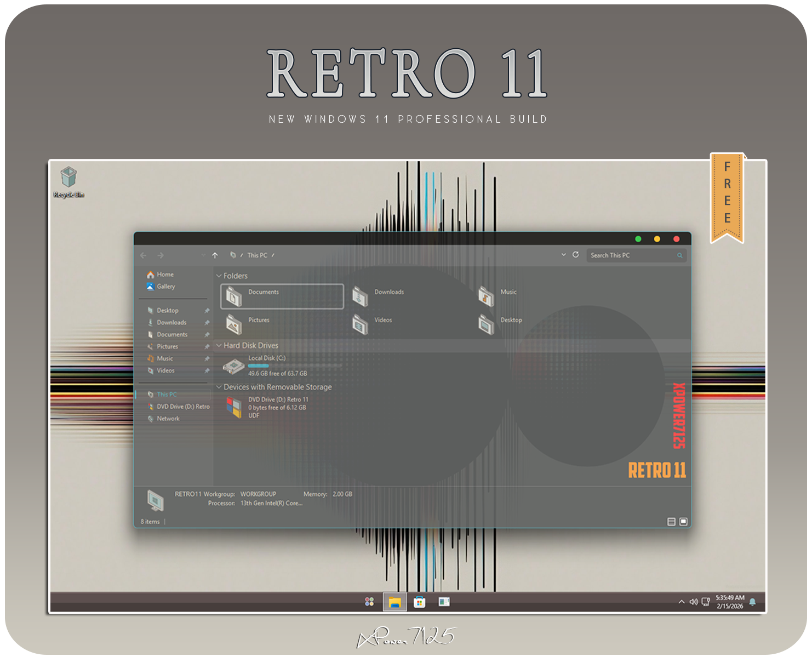Click the Search This PC field
This screenshot has width=812, height=657.
click(x=630, y=255)
